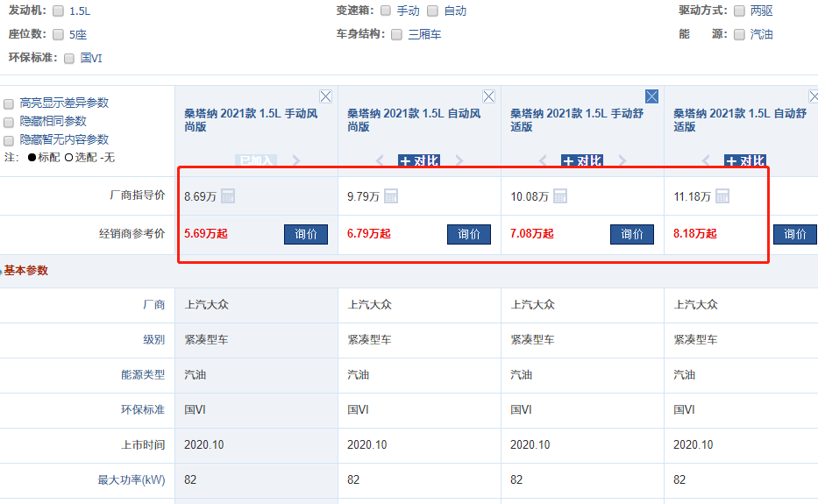Screen dimensions: 818x504
Task: Tick the 国VI emission standard filter
Action: [69, 58]
